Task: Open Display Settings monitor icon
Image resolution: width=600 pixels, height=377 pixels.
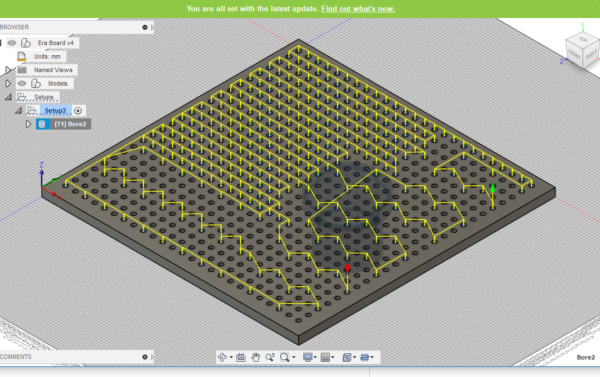Action: tap(307, 357)
